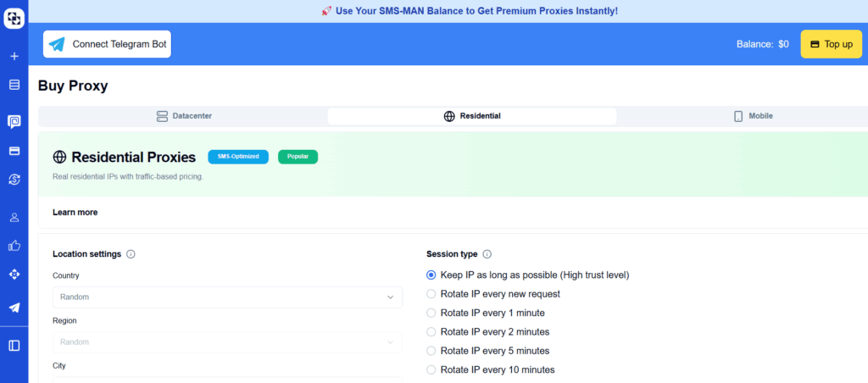Click Connect Telegram Bot button
Viewport: 868px width, 383px height.
[107, 44]
